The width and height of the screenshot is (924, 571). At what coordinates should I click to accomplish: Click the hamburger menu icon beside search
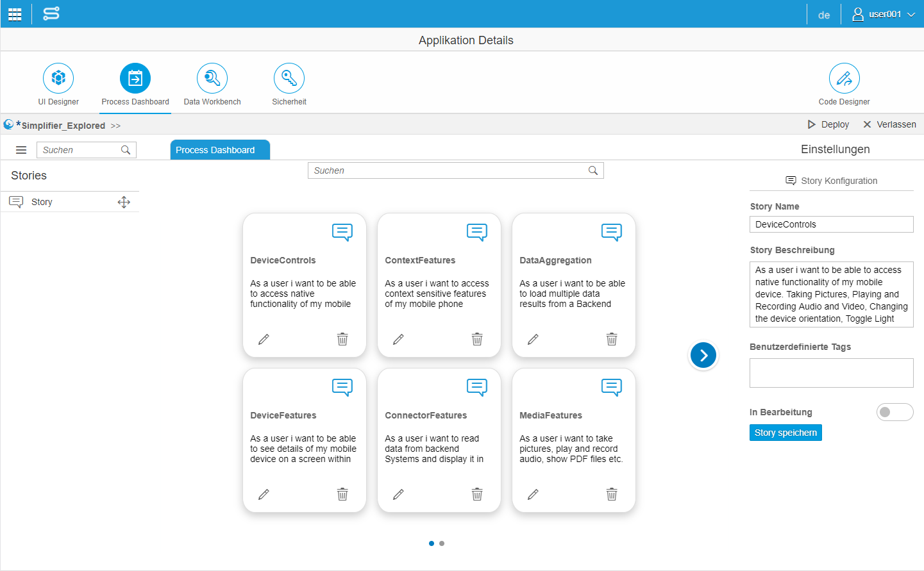pos(21,150)
